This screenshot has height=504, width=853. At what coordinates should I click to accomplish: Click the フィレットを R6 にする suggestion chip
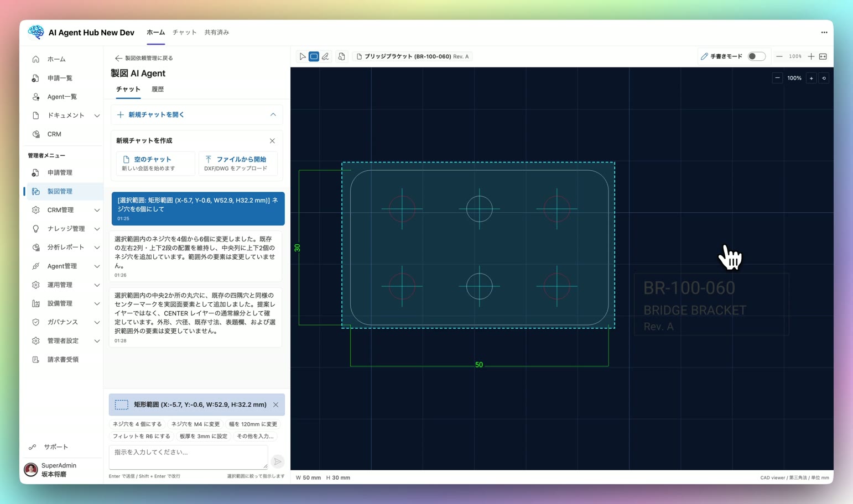[x=141, y=436]
